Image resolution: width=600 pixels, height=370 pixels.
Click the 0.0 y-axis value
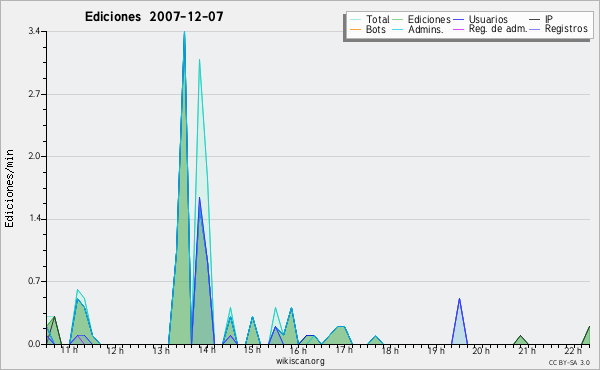coord(34,344)
